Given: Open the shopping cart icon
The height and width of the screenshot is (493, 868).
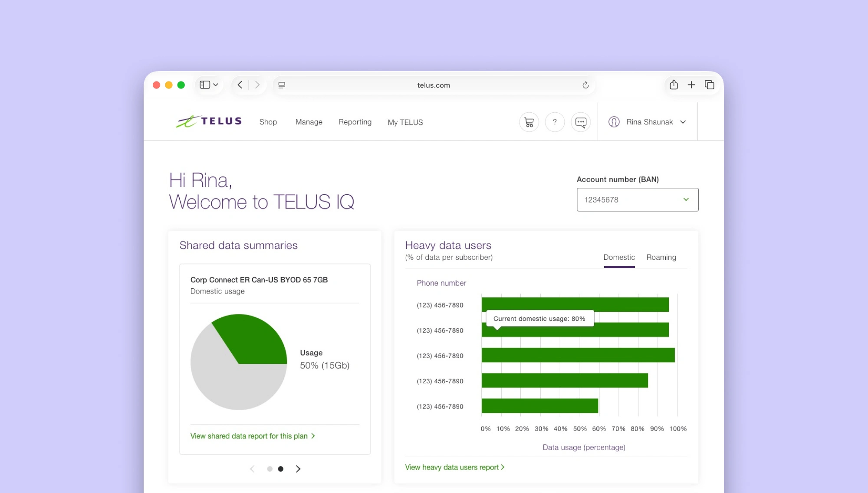Looking at the screenshot, I should [529, 122].
